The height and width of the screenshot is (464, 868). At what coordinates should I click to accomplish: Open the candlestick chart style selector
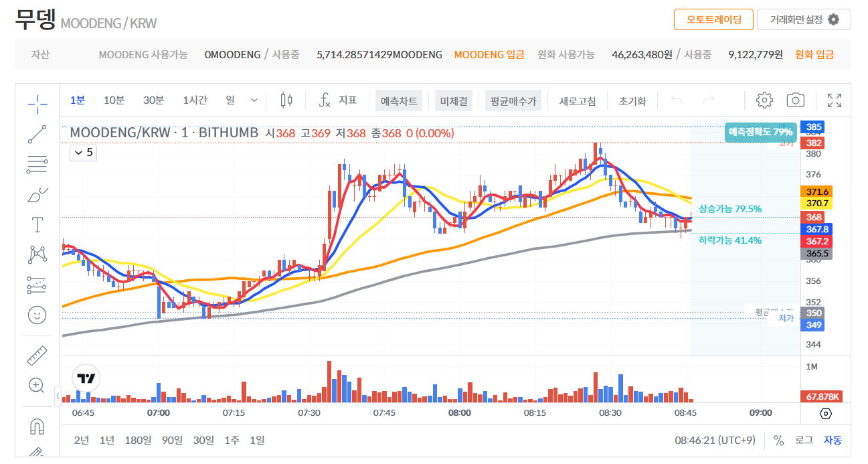coord(286,100)
